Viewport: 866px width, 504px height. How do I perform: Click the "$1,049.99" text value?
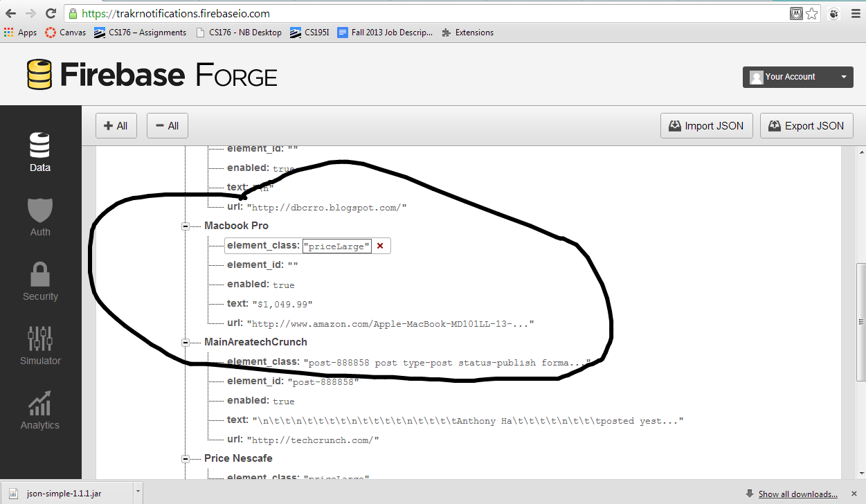pyautogui.click(x=282, y=304)
